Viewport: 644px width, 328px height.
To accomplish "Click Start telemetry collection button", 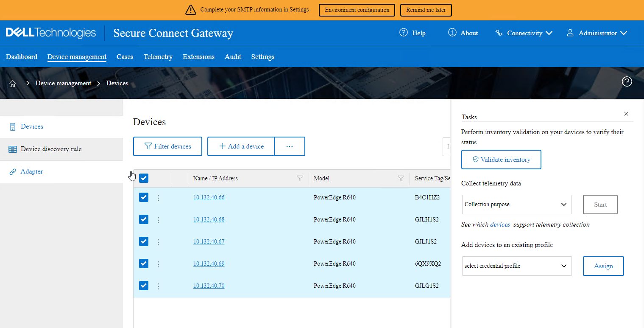I will [600, 205].
